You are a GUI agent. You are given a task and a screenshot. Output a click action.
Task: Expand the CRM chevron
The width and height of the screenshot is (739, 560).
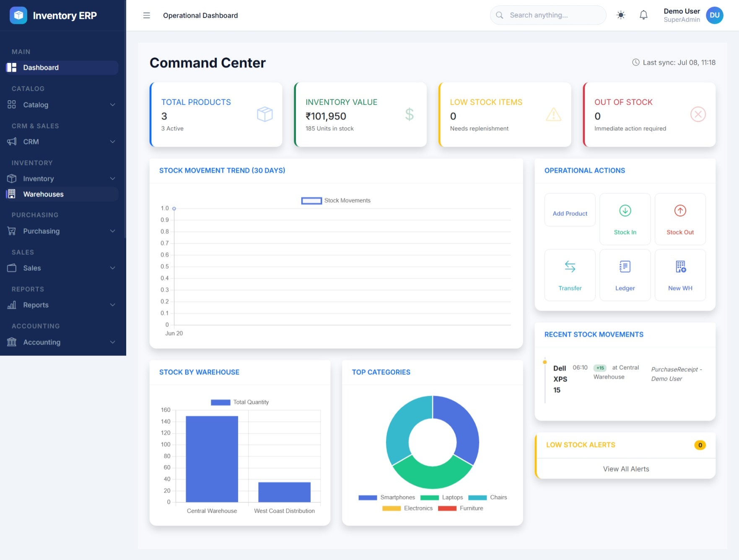(112, 142)
